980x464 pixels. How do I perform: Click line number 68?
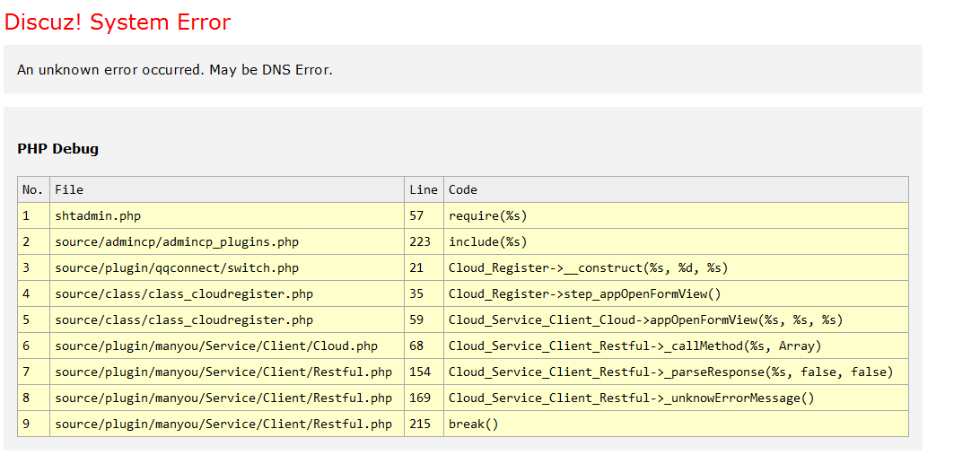[x=417, y=346]
